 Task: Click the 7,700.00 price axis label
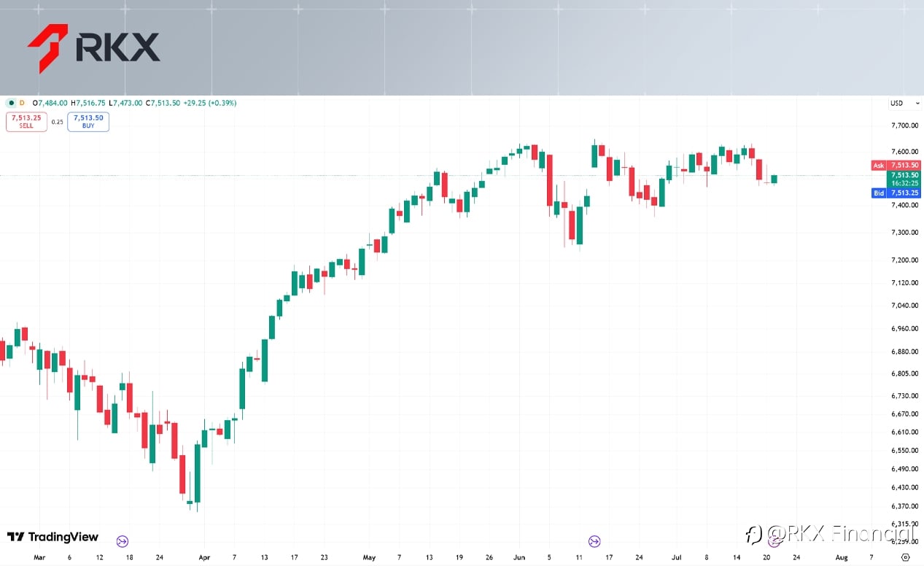click(x=904, y=125)
